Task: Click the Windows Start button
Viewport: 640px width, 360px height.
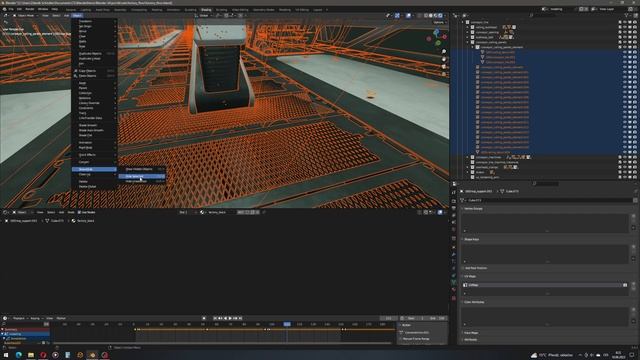Action: tap(6, 355)
